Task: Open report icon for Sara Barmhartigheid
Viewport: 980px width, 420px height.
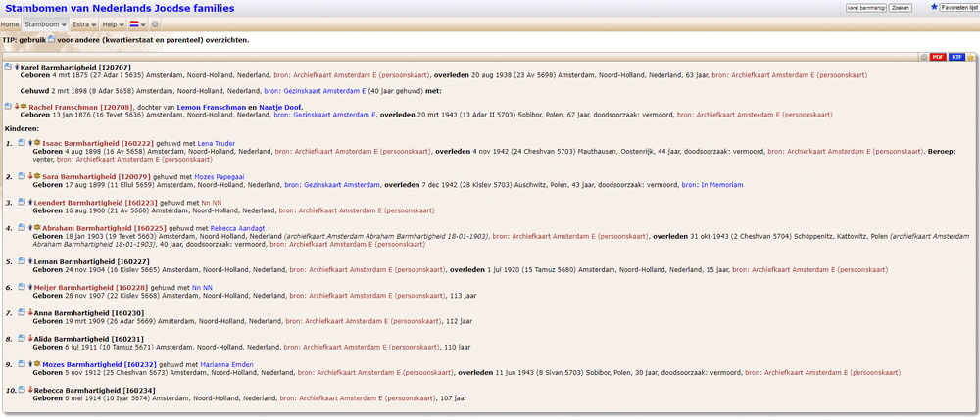Action: [23, 176]
